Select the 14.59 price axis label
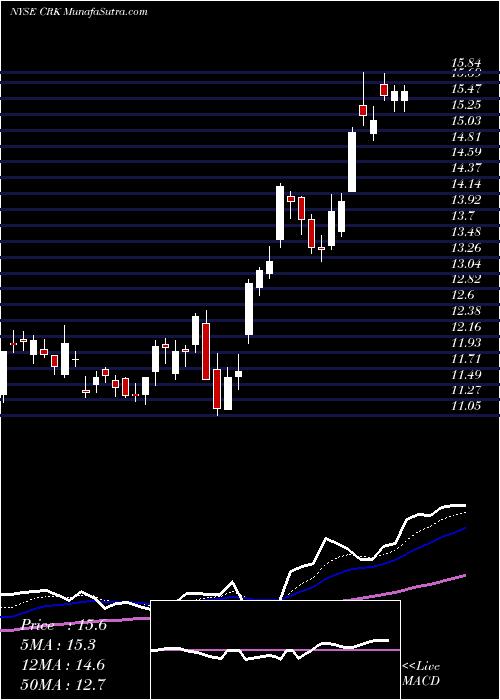Image resolution: width=500 pixels, height=700 pixels. (465, 152)
